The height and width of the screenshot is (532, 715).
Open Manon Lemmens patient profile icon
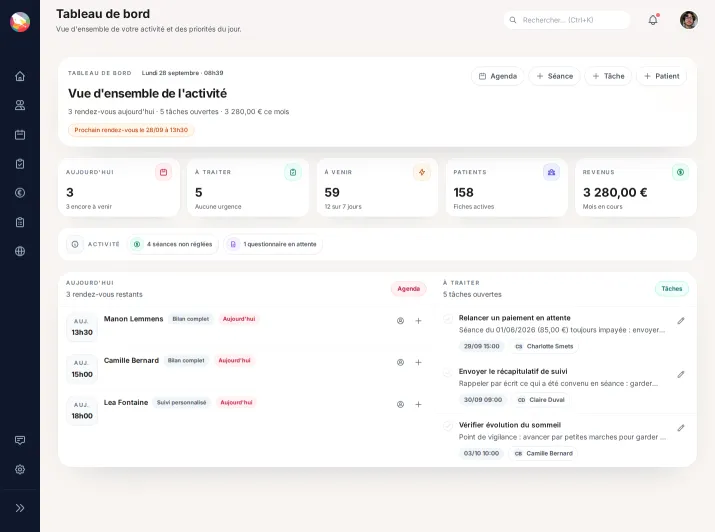(400, 321)
